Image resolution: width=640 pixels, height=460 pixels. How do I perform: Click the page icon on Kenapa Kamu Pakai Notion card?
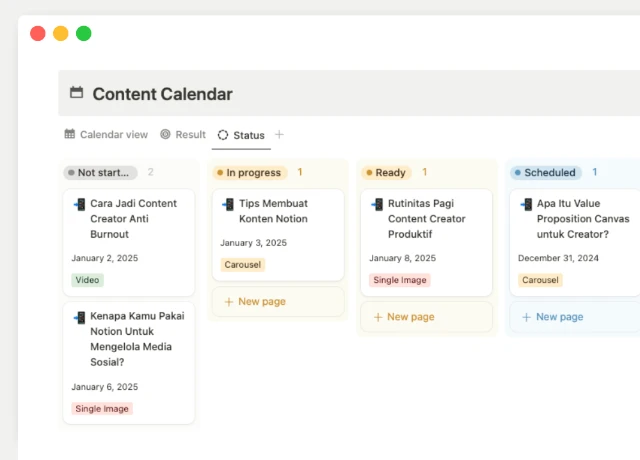(79, 317)
